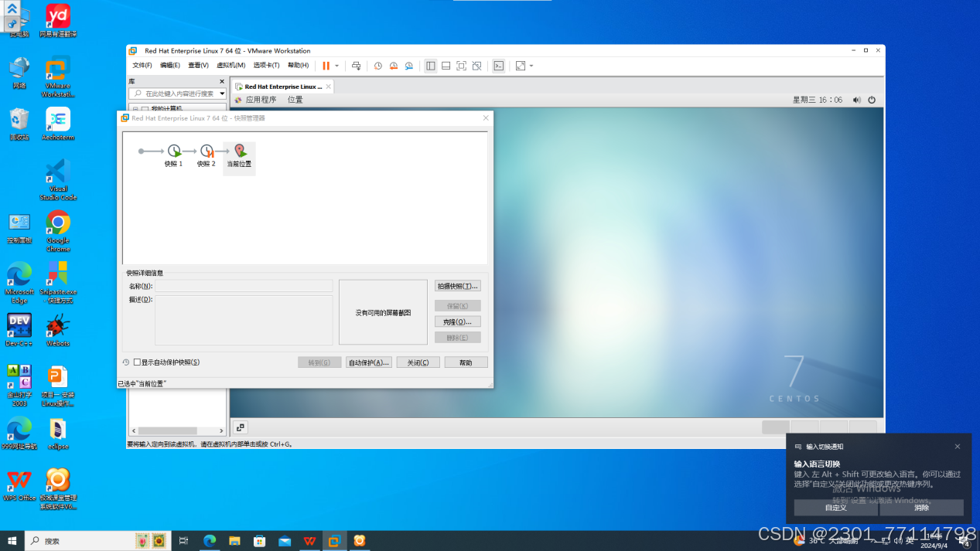
Task: Click the guest power icon in top bar
Action: [x=872, y=100]
